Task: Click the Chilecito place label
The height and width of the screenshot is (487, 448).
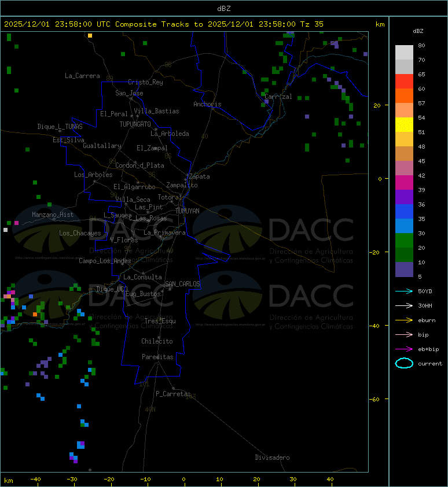Action: point(157,341)
